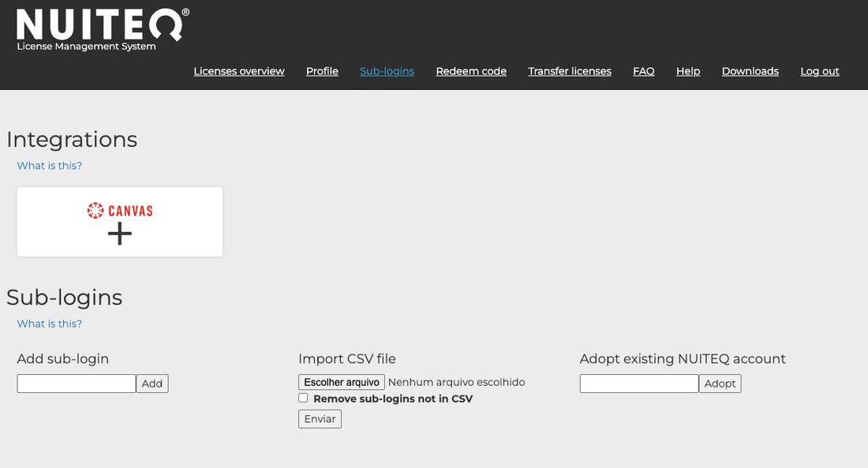Click the Add sub-login text field
Viewport: 868px width, 468px height.
(x=76, y=383)
